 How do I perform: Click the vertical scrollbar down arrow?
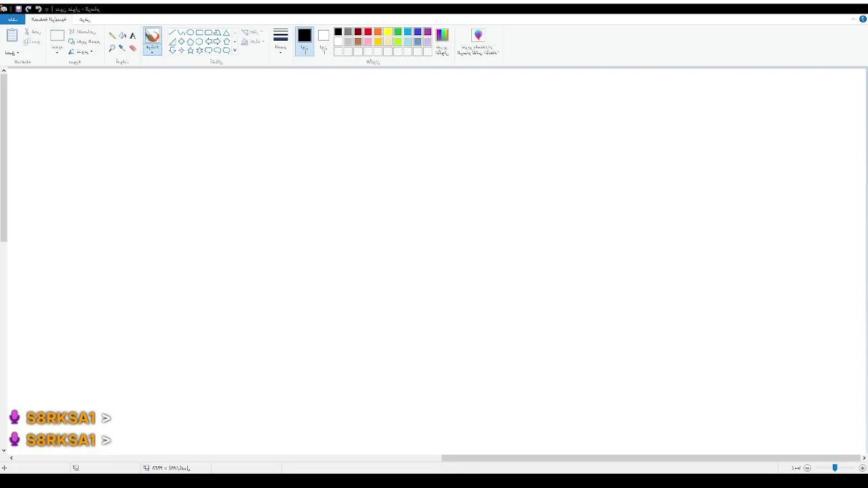pyautogui.click(x=3, y=450)
